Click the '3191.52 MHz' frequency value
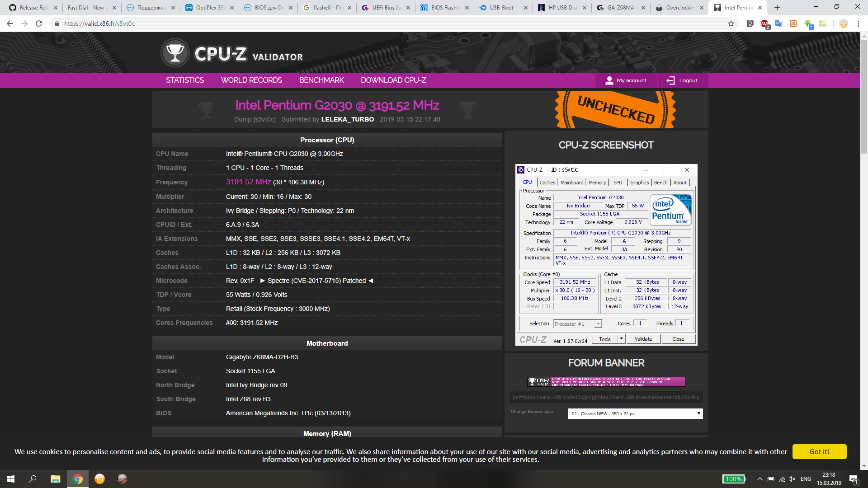The width and height of the screenshot is (868, 488). point(249,182)
